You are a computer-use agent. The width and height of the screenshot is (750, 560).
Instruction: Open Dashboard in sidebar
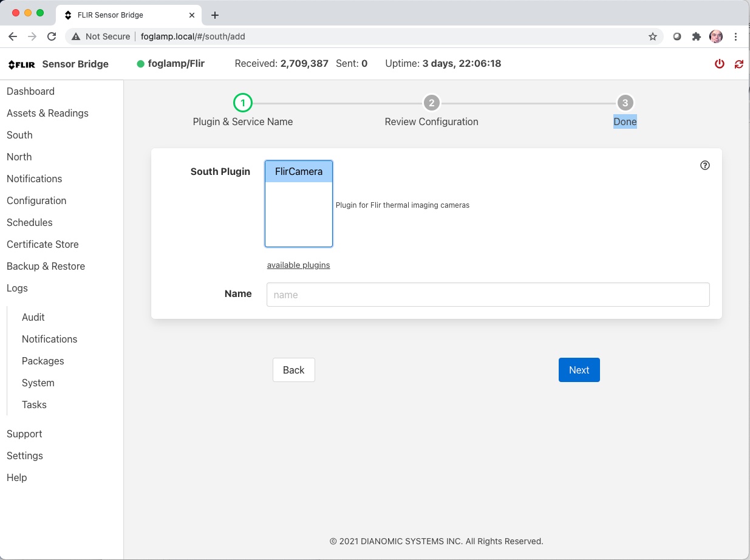(x=30, y=91)
